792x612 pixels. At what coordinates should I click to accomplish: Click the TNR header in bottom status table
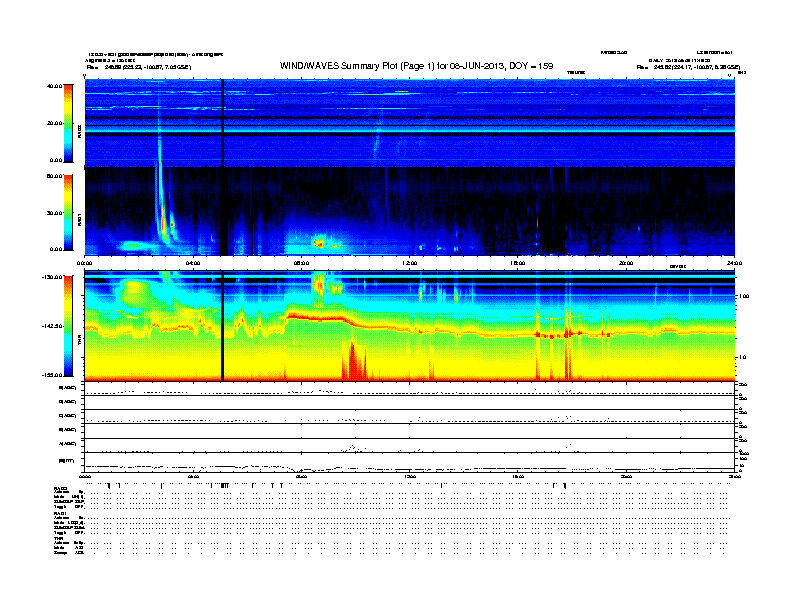point(59,538)
